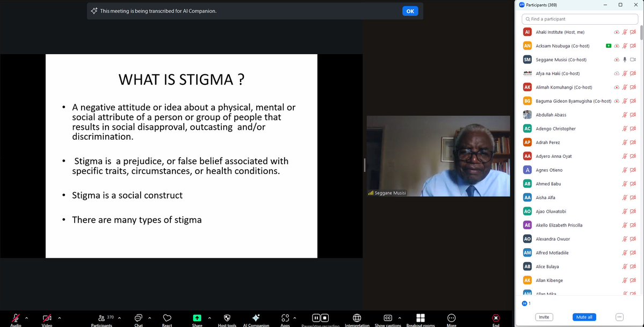Click Ahaki Institute's cloud recording icon
Image resolution: width=644 pixels, height=327 pixels.
(617, 32)
